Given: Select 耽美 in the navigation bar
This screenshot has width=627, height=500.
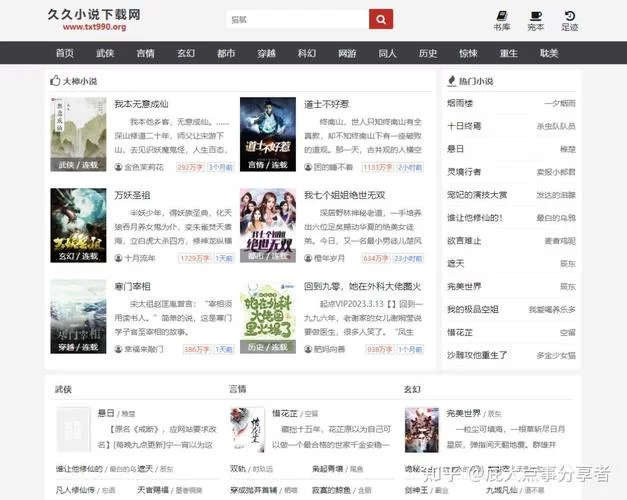Looking at the screenshot, I should coord(549,53).
